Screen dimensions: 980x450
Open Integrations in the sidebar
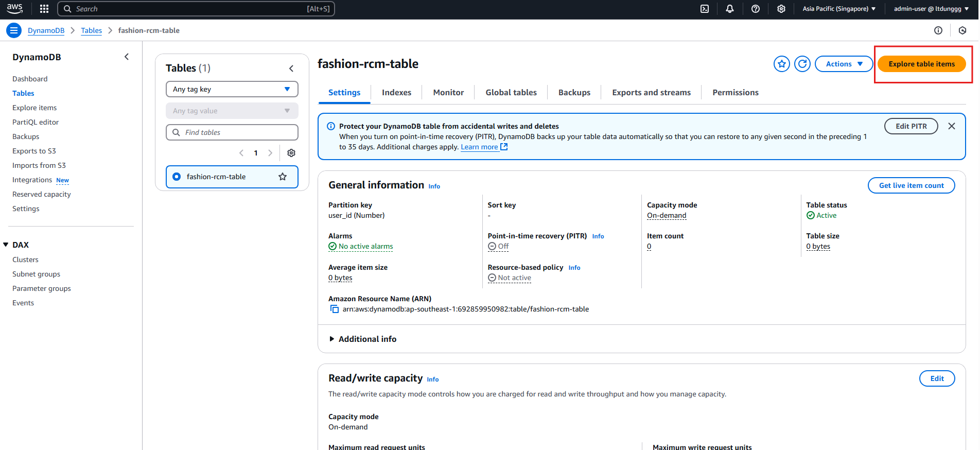[32, 180]
